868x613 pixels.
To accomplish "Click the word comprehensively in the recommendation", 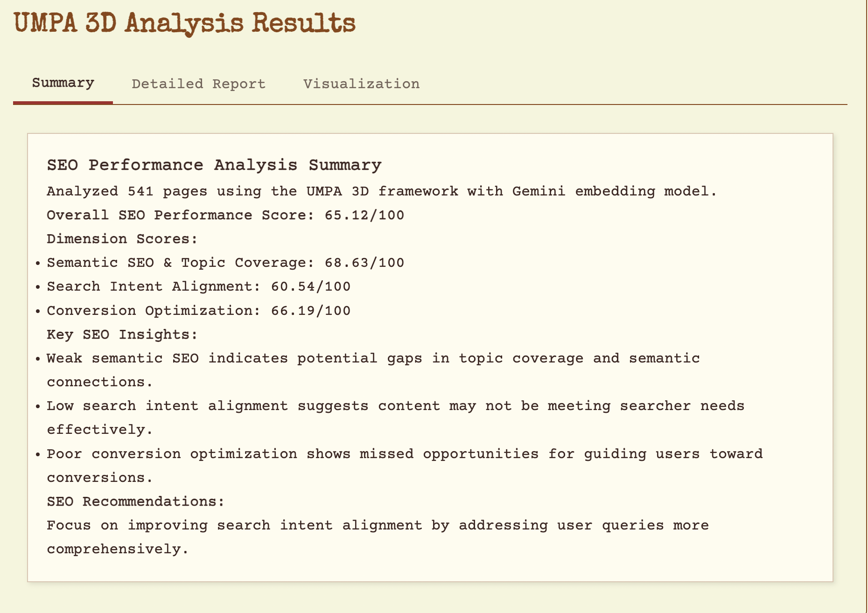I will click(118, 549).
